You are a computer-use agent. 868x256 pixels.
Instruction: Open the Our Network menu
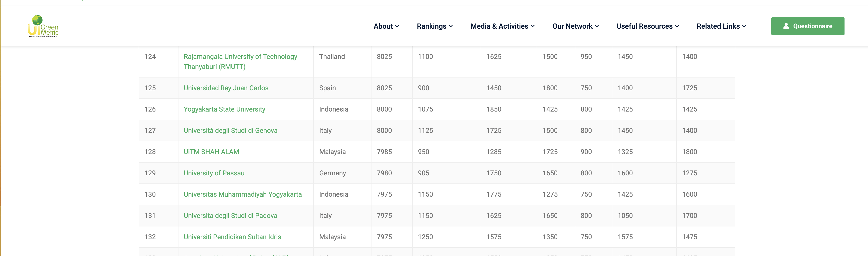pyautogui.click(x=575, y=26)
